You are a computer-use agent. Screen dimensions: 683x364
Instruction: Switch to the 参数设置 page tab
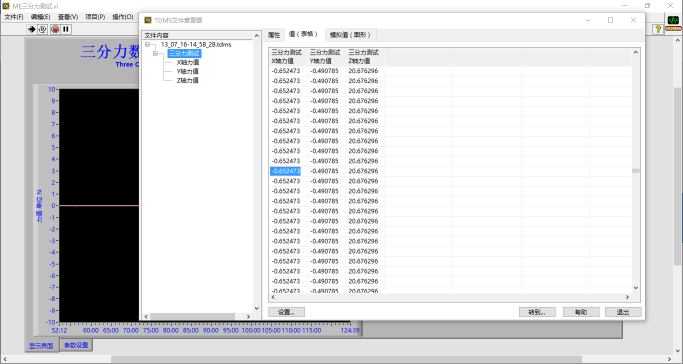(76, 345)
